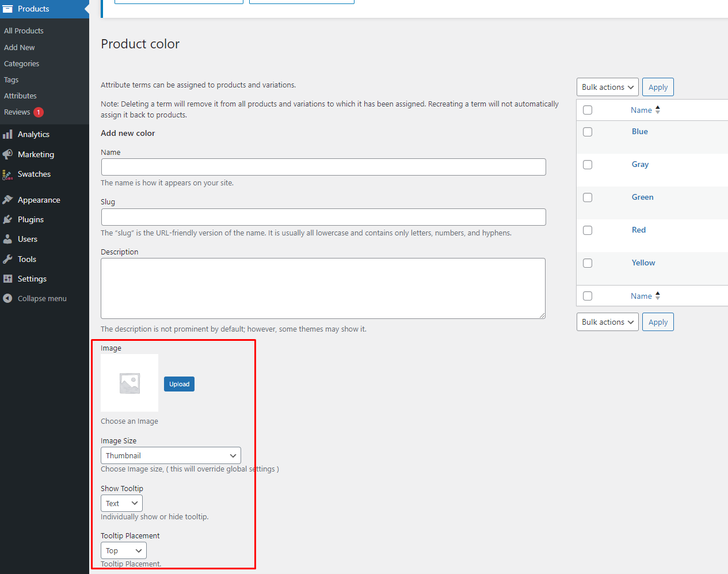Open Add New product submenu
Screen dimensions: 728x574
pos(20,47)
